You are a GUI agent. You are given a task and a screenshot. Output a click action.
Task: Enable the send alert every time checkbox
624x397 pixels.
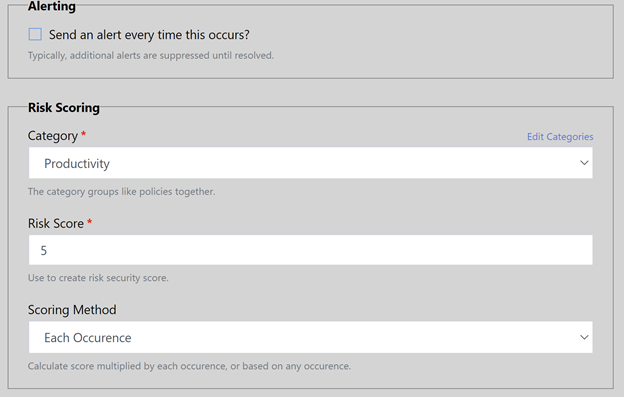click(x=35, y=35)
